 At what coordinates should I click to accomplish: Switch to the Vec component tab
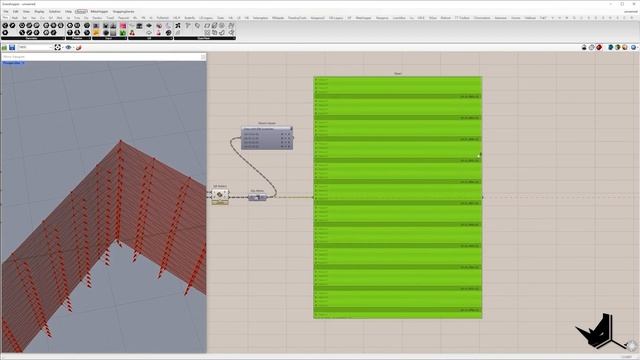33,18
